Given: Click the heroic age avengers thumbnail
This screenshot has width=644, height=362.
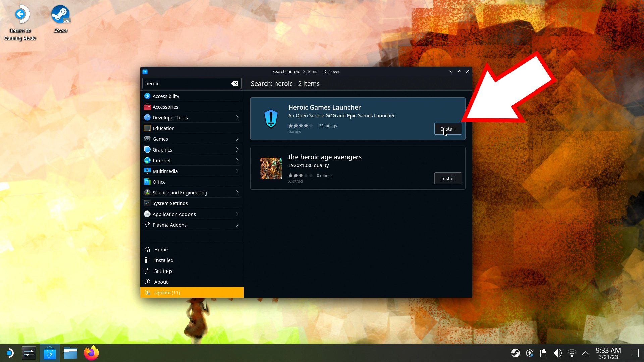Looking at the screenshot, I should pyautogui.click(x=271, y=168).
